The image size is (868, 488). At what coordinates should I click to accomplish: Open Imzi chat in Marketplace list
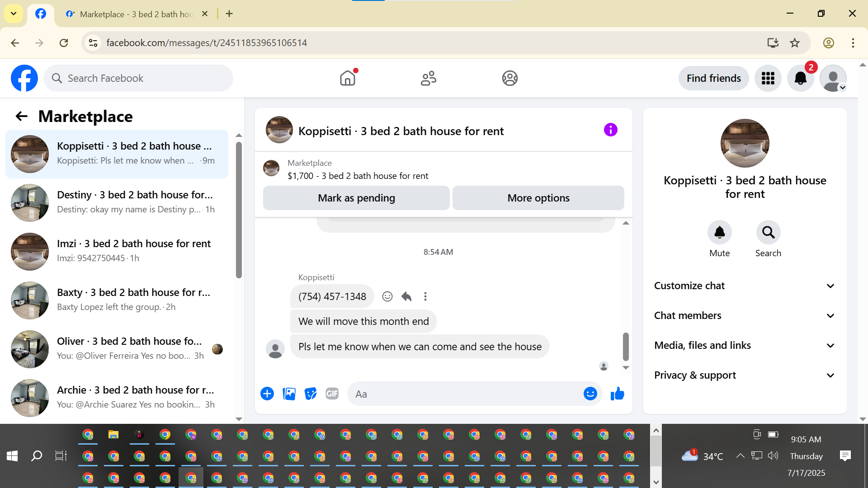[117, 252]
